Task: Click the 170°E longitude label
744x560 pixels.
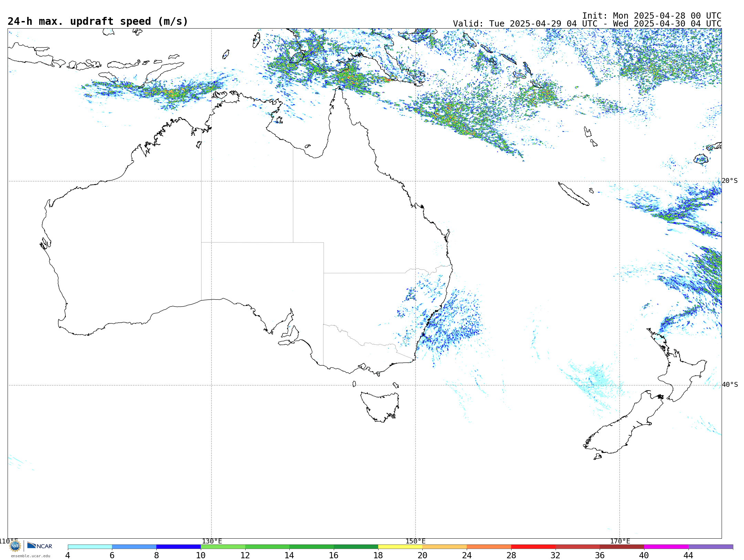Action: click(x=620, y=541)
